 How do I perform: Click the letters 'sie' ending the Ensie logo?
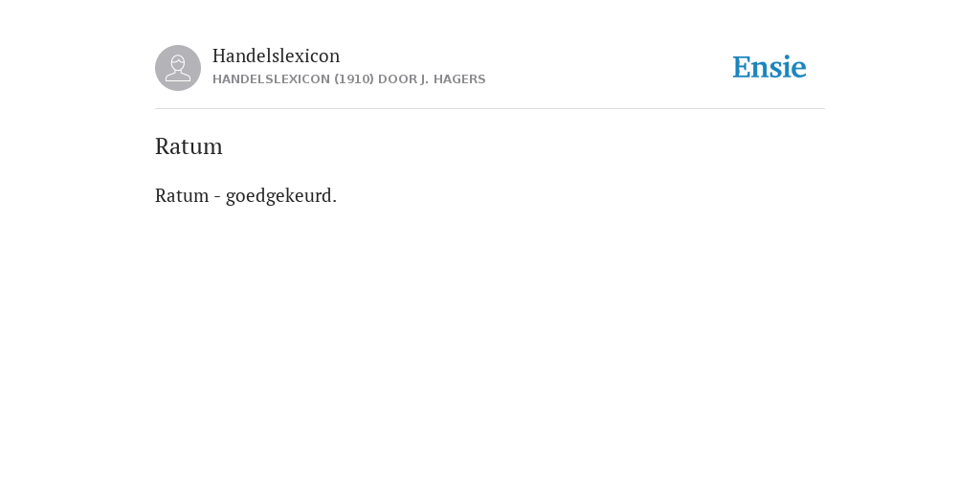(790, 67)
